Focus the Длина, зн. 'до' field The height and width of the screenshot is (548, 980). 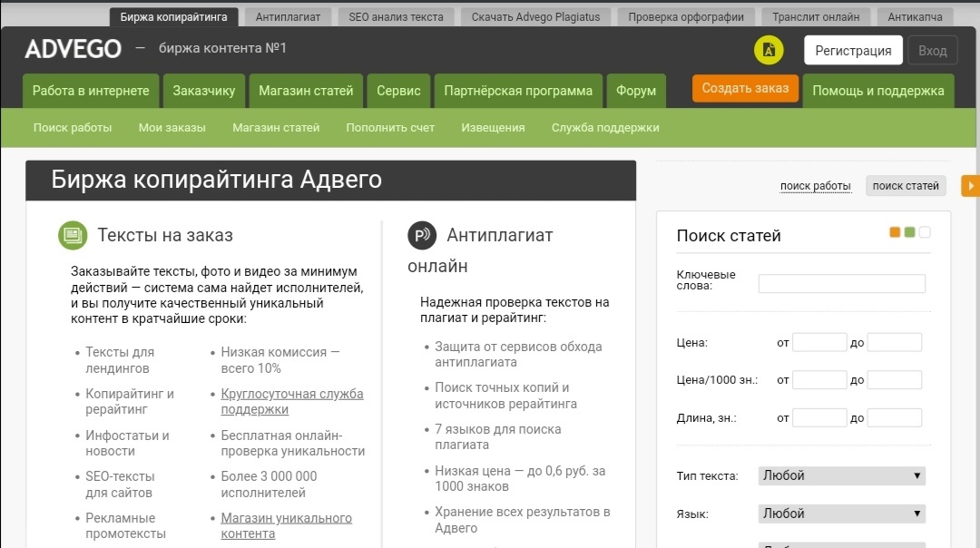pyautogui.click(x=895, y=417)
